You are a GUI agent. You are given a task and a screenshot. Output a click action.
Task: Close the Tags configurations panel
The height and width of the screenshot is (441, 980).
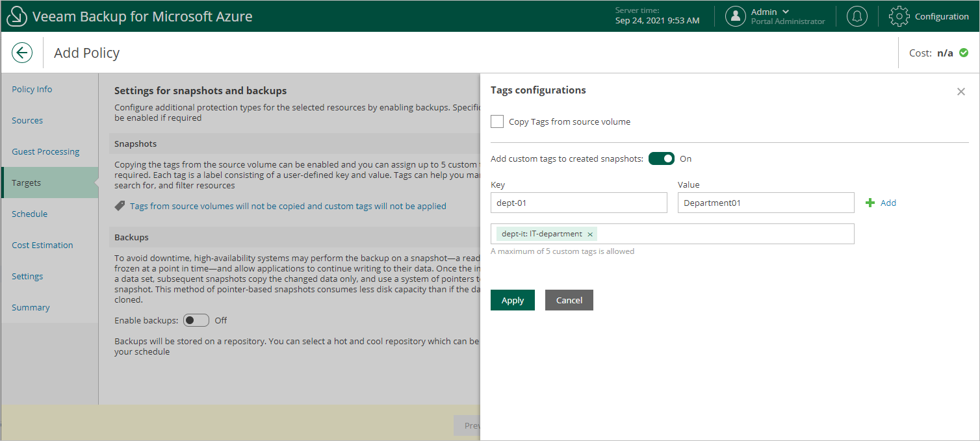pos(961,92)
